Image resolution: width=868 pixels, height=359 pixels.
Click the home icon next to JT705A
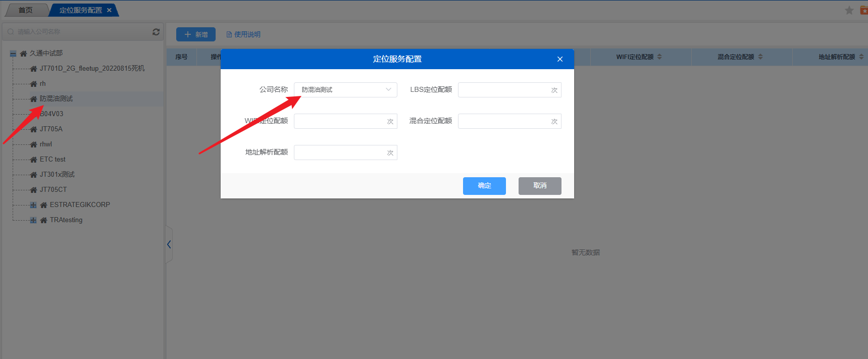(33, 129)
